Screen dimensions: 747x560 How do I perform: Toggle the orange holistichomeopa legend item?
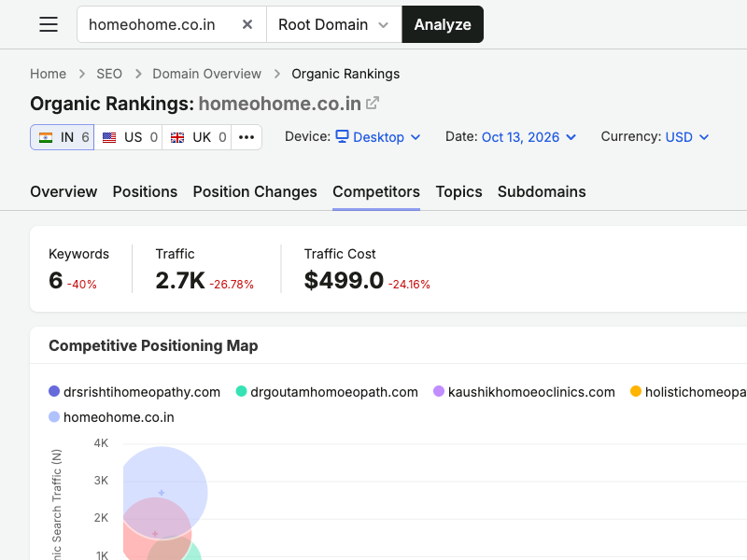pyautogui.click(x=688, y=392)
